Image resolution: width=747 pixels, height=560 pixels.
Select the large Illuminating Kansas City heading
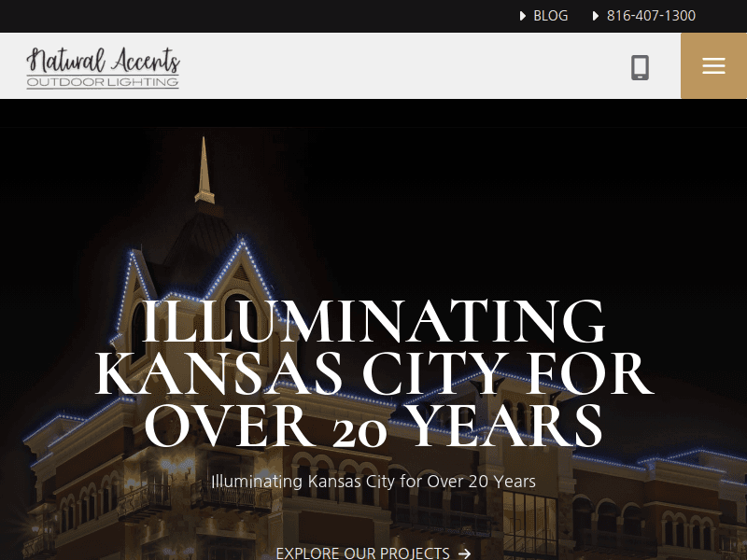(374, 372)
